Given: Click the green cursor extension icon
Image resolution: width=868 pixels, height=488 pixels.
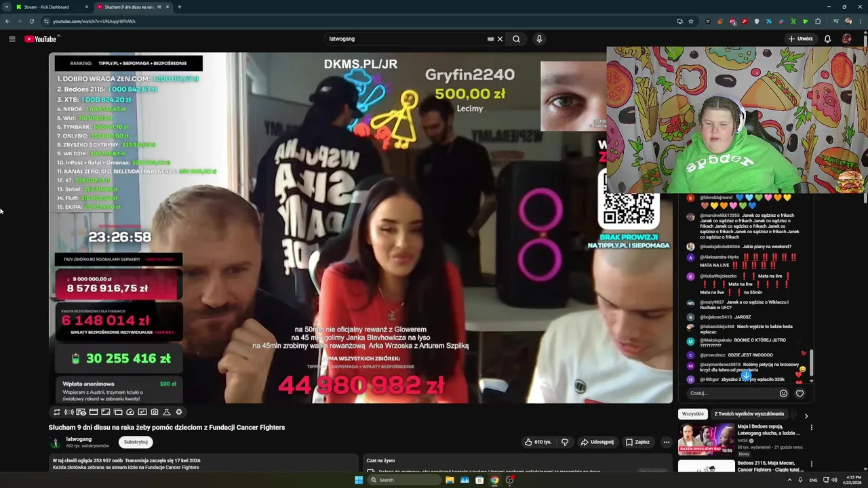Looking at the screenshot, I should point(806,21).
